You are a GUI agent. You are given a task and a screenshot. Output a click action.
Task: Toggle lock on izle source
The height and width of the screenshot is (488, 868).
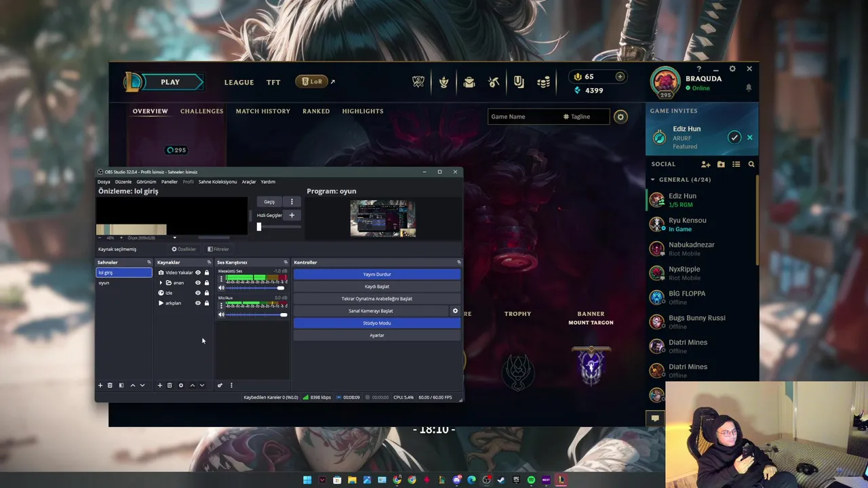click(207, 293)
